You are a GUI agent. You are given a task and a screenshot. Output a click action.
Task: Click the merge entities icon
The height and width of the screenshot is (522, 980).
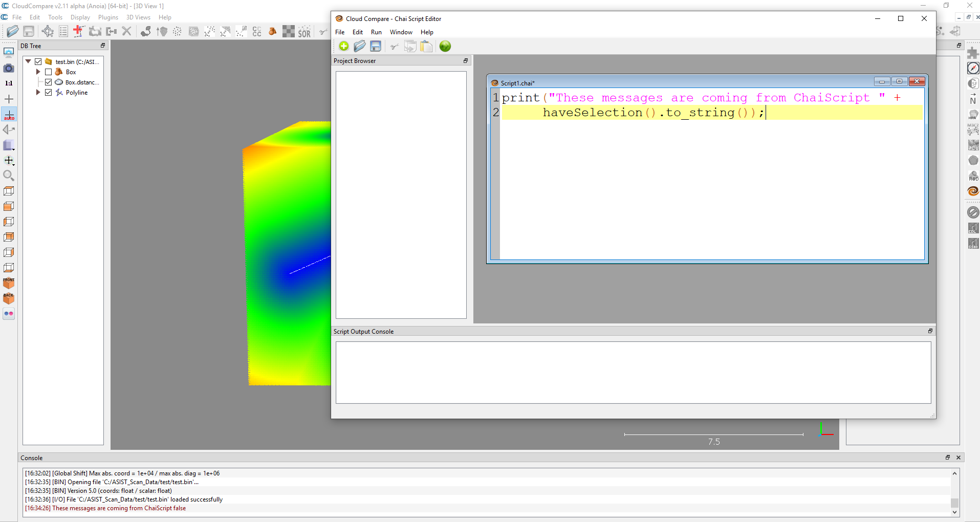[x=111, y=31]
